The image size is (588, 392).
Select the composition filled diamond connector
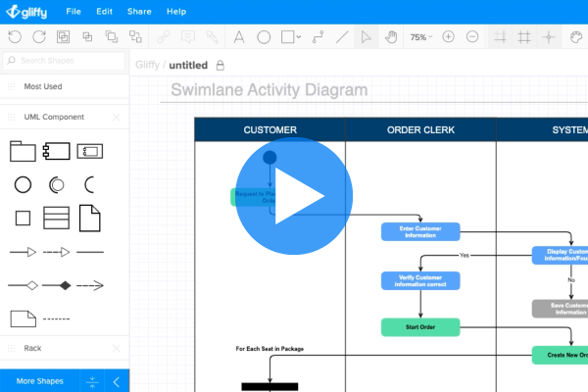pos(56,285)
